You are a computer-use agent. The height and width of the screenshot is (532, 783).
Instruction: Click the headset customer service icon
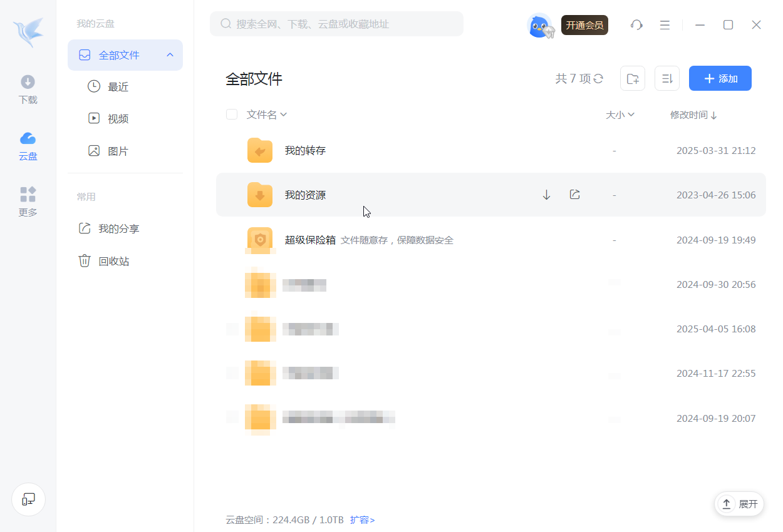[x=636, y=25]
